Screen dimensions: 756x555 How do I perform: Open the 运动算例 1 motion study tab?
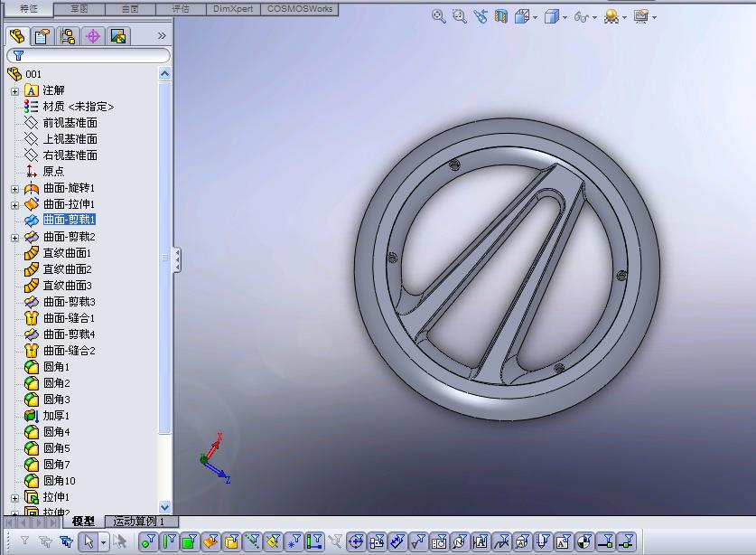[141, 522]
